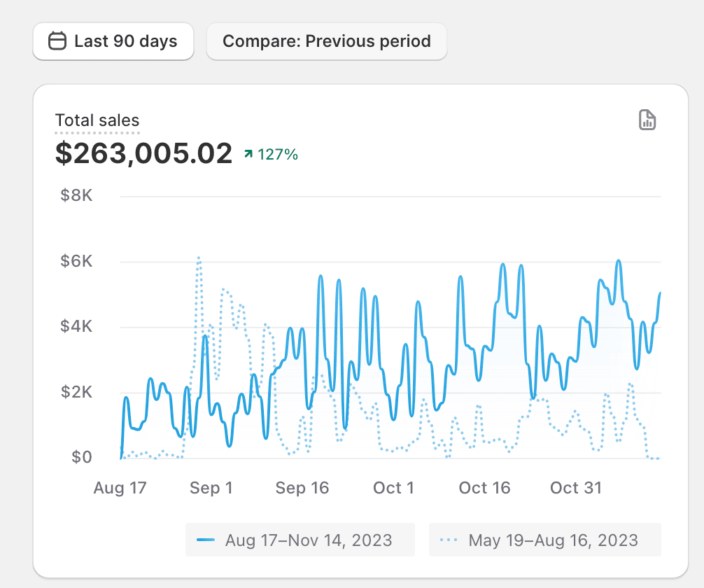Click the Oct 31 x-axis label
This screenshot has height=588, width=704.
point(576,488)
